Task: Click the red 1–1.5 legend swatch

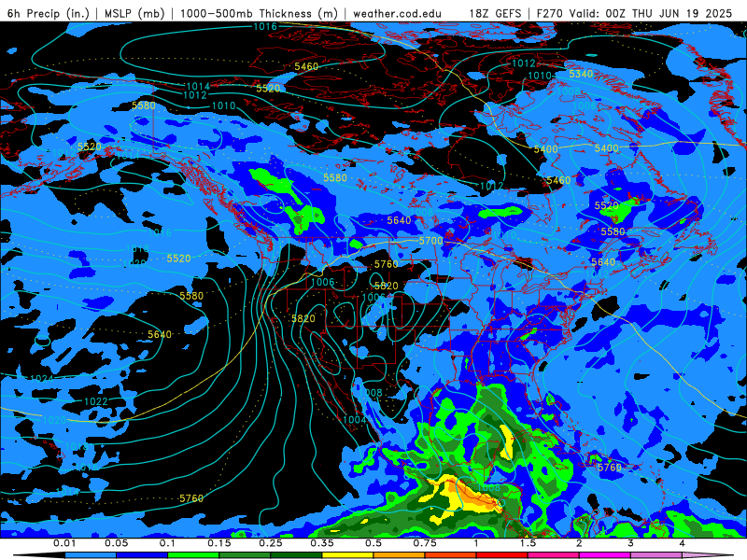Action: pyautogui.click(x=502, y=556)
